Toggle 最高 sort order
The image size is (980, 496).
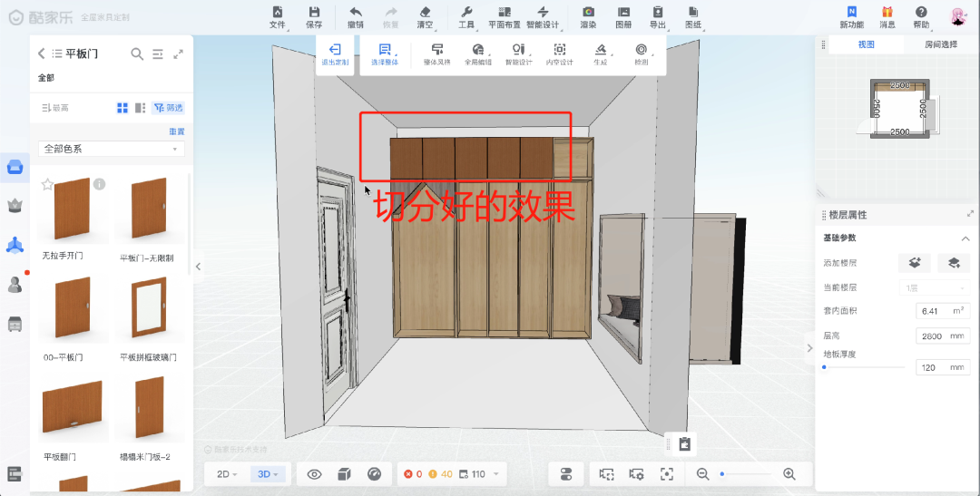click(x=55, y=108)
